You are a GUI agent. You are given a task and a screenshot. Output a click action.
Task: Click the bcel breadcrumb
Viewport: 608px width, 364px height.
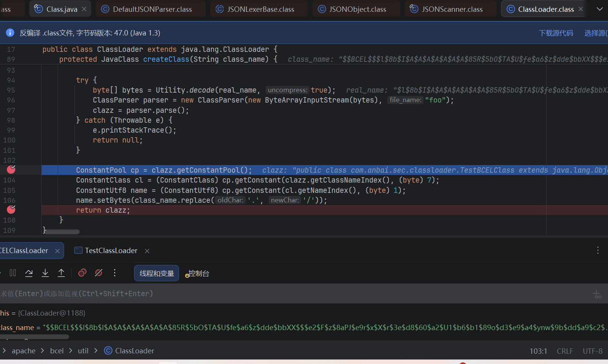click(x=57, y=351)
